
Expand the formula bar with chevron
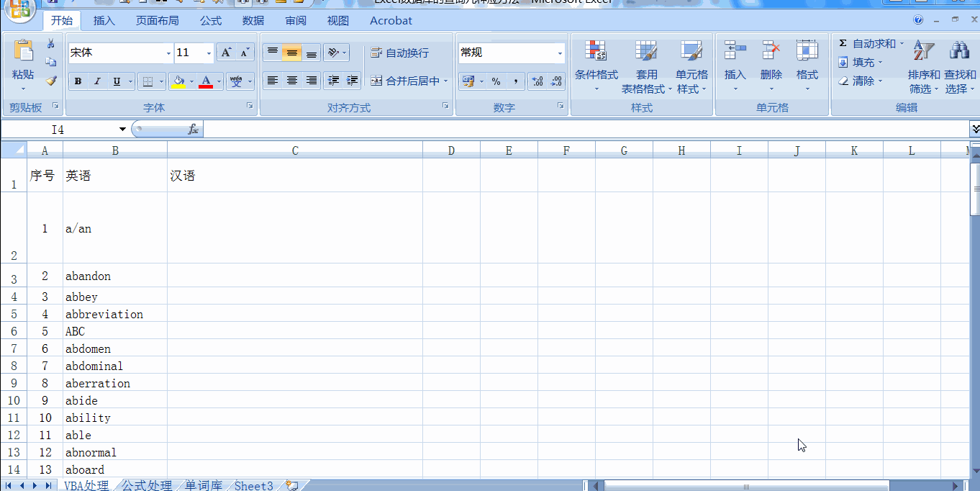[x=975, y=130]
